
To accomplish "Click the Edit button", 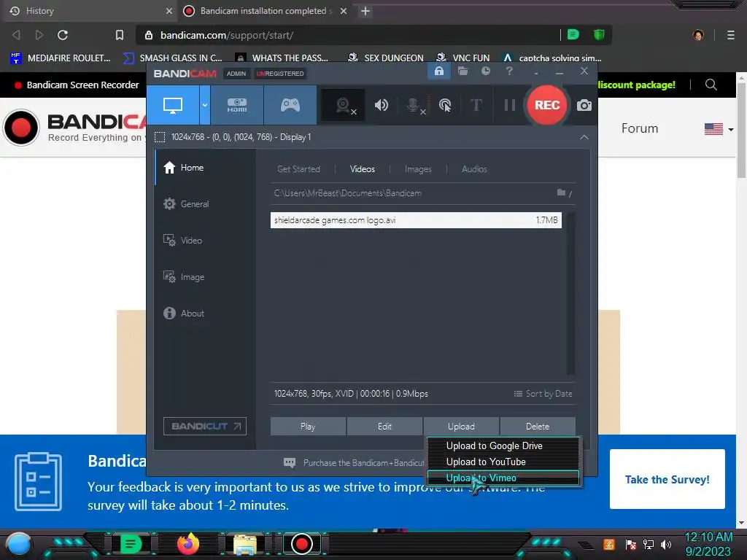I will click(384, 426).
